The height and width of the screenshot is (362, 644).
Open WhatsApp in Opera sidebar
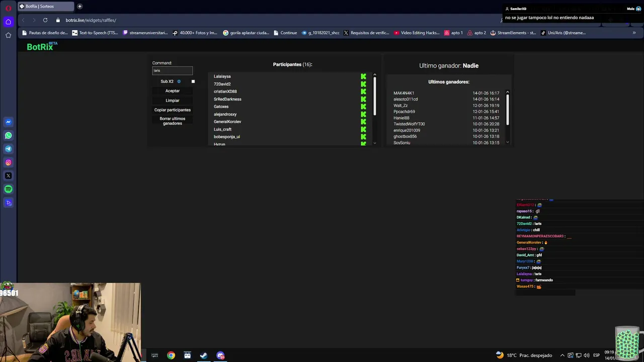8,136
